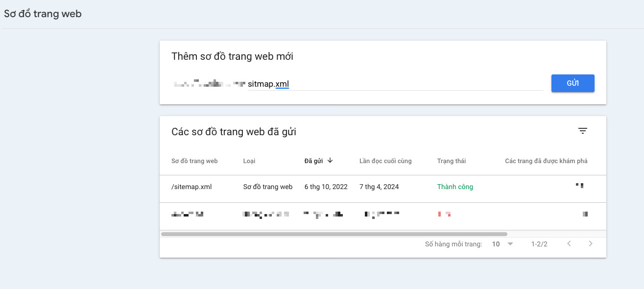
Task: Click the Thành công status of /sitemap.xml
Action: pos(454,187)
